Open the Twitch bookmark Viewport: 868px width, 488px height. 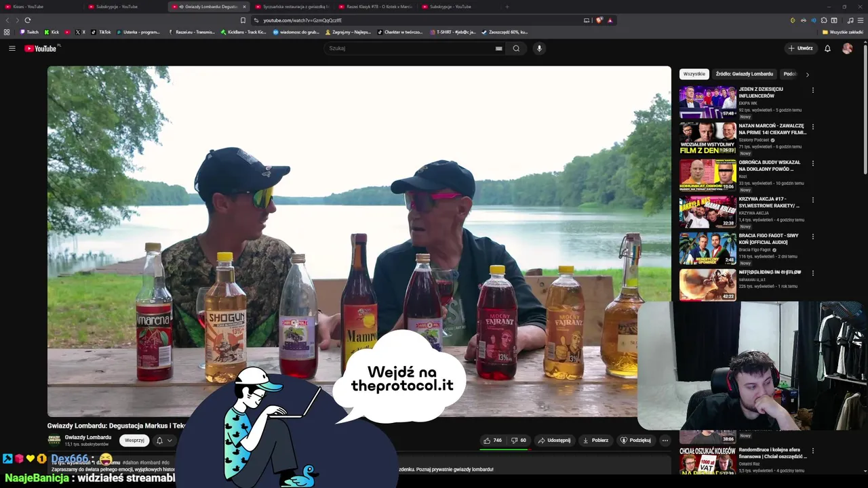29,32
